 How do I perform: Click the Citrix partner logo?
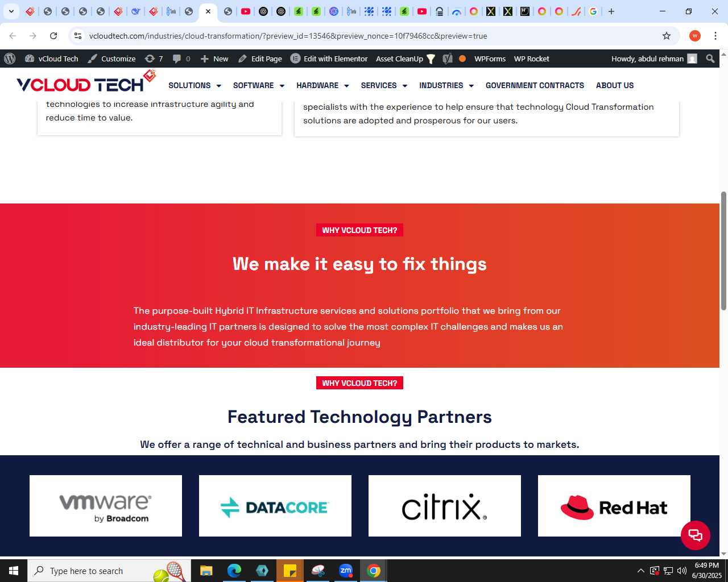point(445,506)
